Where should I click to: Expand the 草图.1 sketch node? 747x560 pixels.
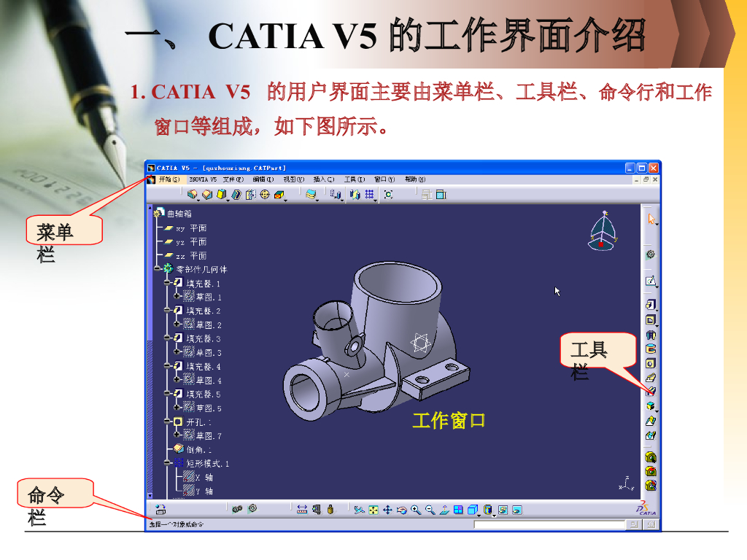(x=177, y=297)
